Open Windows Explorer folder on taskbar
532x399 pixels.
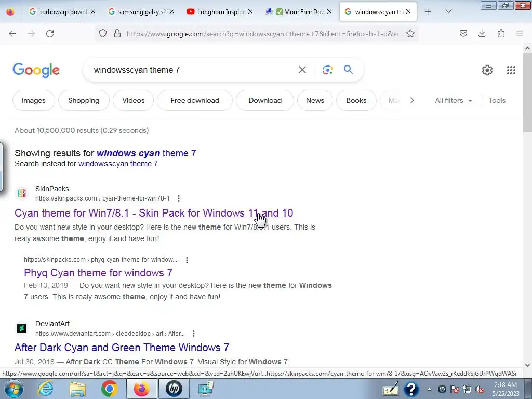click(x=77, y=389)
